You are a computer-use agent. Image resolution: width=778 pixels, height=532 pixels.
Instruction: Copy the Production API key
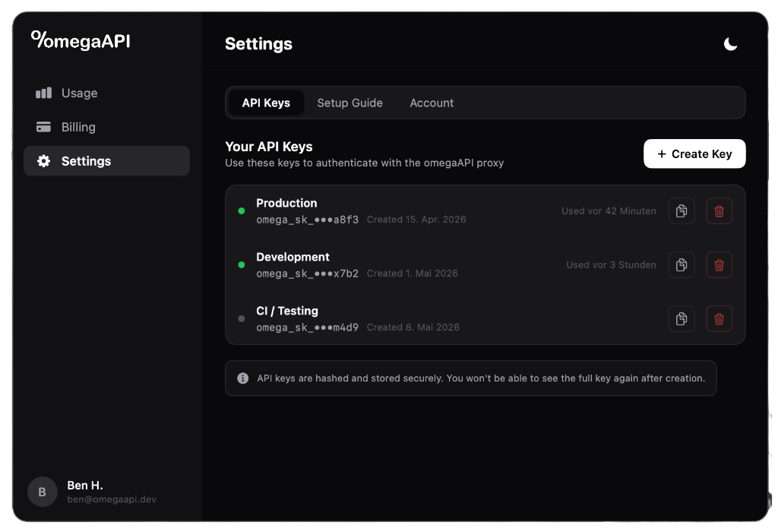point(682,211)
